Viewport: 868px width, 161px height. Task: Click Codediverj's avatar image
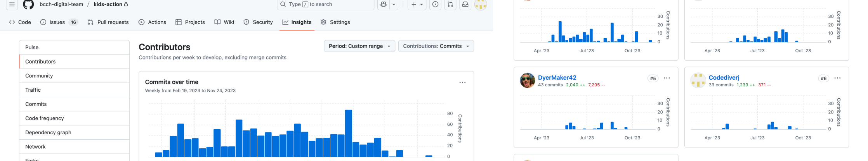698,80
